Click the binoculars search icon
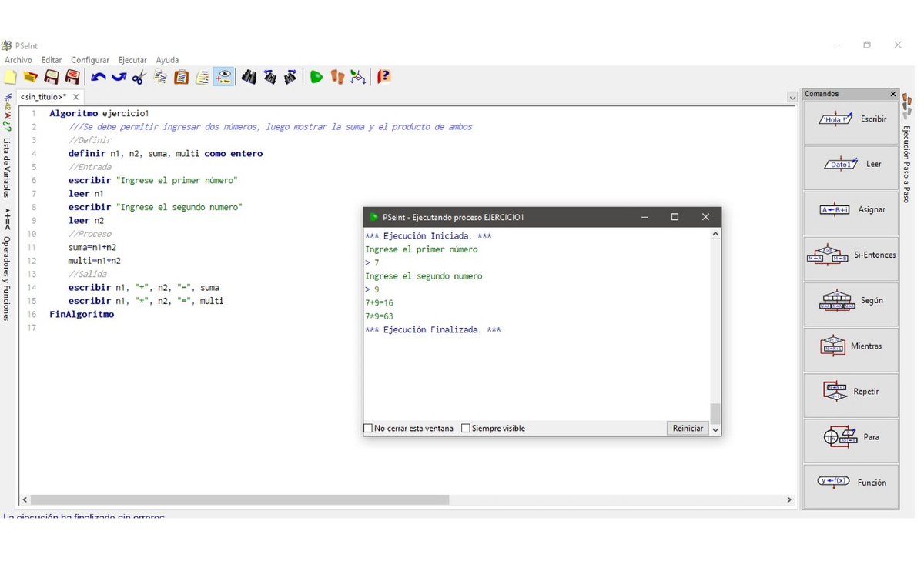The width and height of the screenshot is (924, 561). pos(249,77)
